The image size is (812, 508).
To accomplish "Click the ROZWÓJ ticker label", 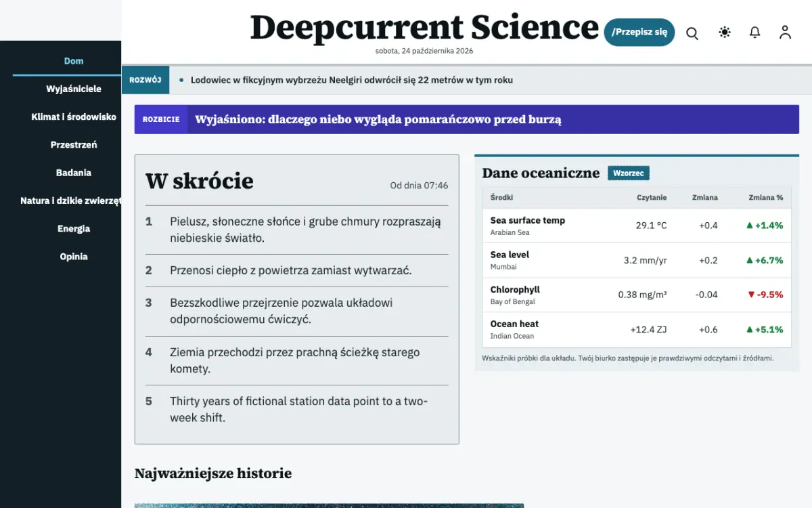I will (x=145, y=80).
